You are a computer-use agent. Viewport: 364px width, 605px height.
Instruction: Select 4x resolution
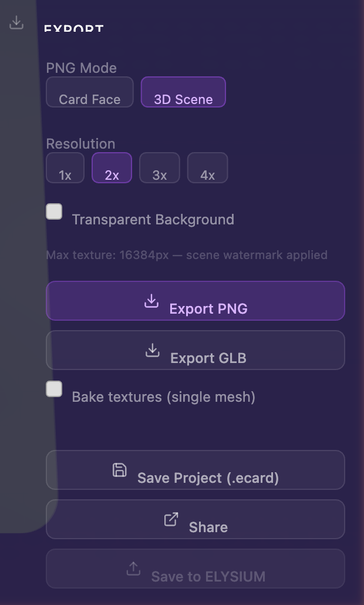tap(207, 167)
